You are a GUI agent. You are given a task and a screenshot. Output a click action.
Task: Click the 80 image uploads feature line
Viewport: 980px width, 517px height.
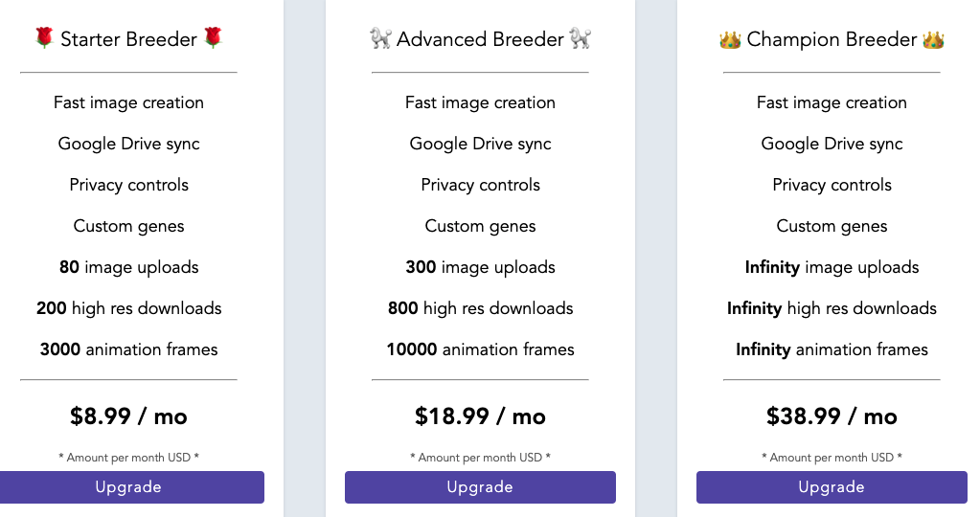click(x=128, y=267)
